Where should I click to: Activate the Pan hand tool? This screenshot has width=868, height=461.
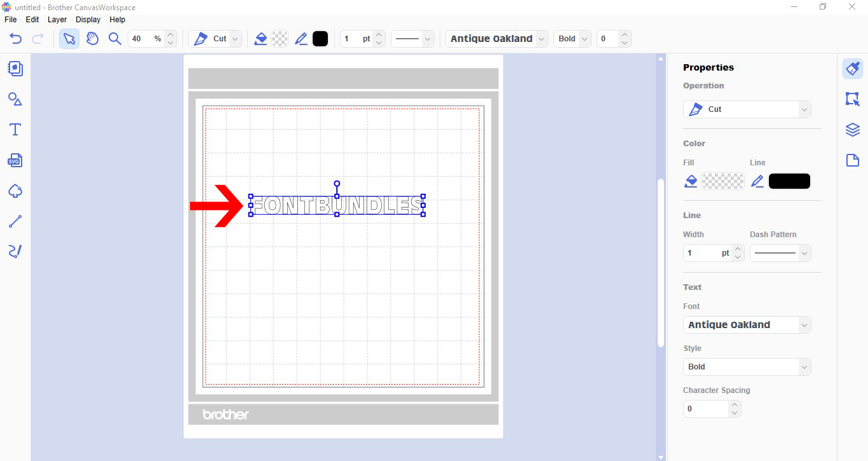93,39
